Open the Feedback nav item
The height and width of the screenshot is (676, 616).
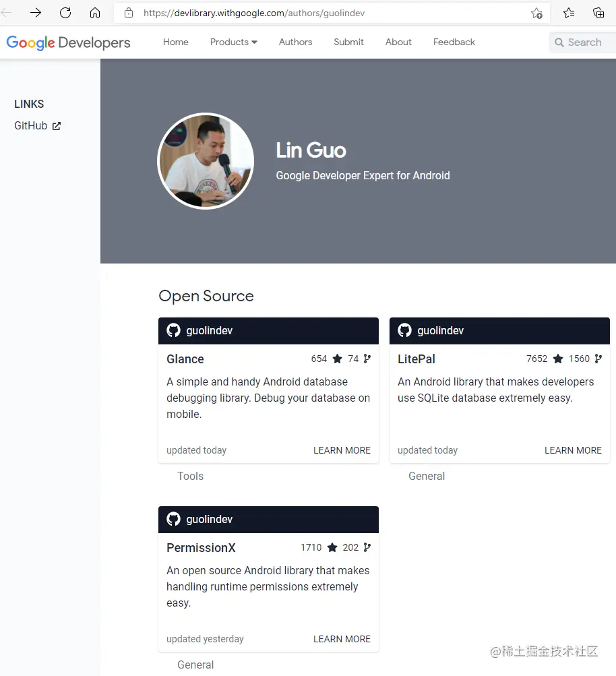coord(454,42)
